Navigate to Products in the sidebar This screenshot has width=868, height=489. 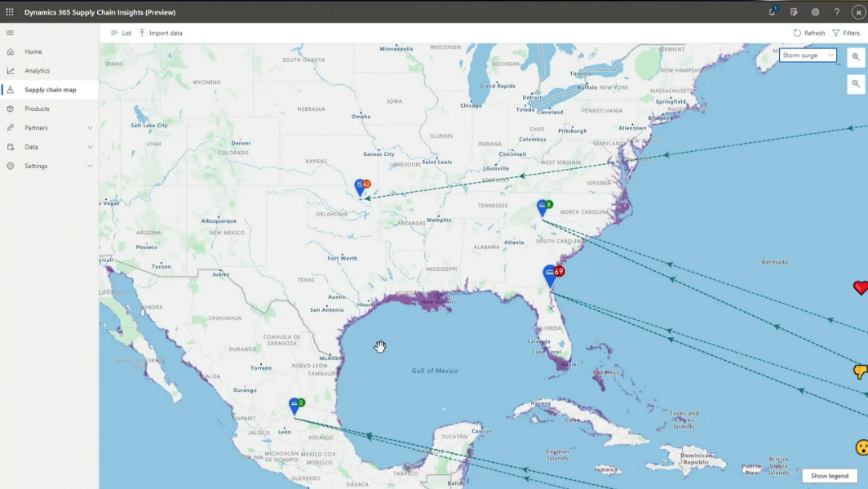[37, 109]
